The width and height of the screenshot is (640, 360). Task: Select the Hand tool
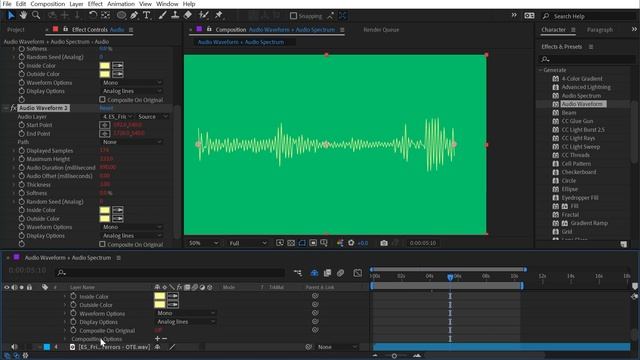[24, 16]
